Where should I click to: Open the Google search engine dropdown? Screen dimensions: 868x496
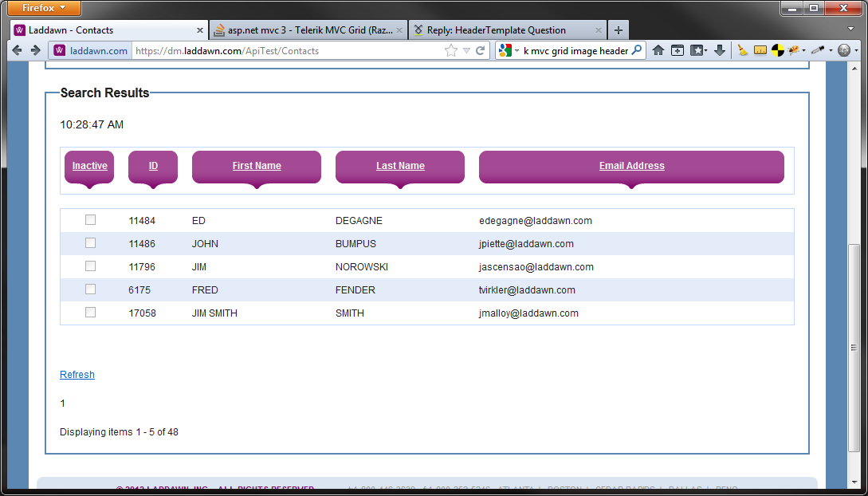point(509,51)
